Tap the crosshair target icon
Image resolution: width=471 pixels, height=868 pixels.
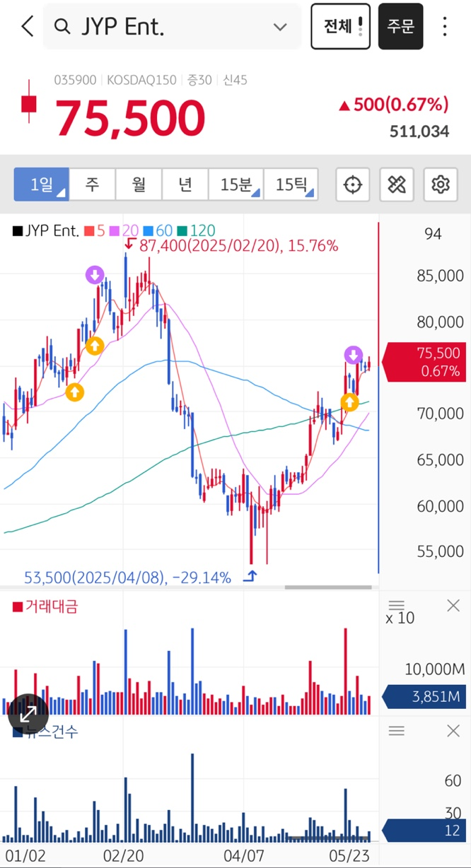(352, 184)
